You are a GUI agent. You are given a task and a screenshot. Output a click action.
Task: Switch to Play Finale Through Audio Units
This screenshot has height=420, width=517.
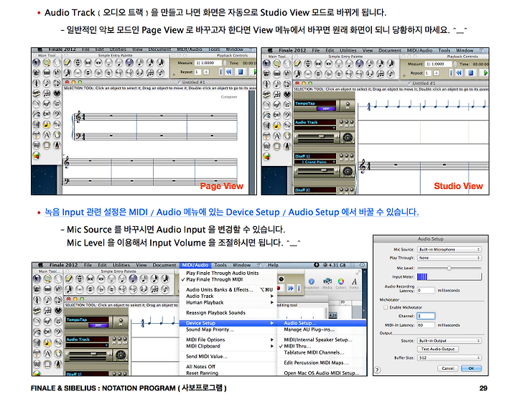(222, 273)
